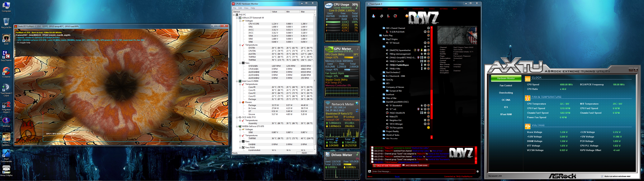
Task: Select the World of Tanks channel
Action: point(392,135)
